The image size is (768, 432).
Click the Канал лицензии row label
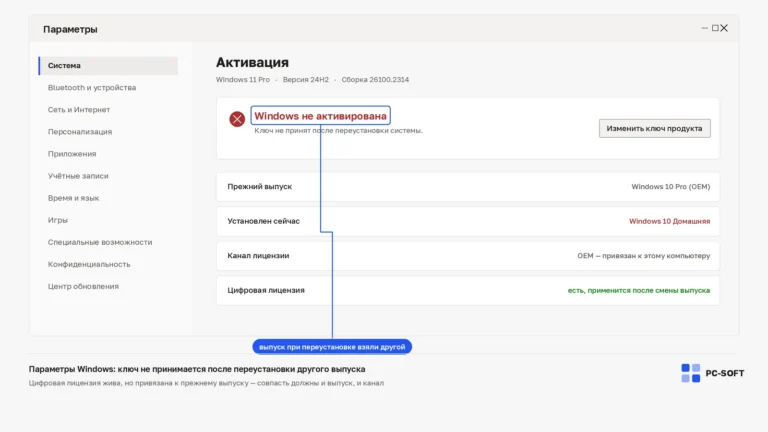258,256
